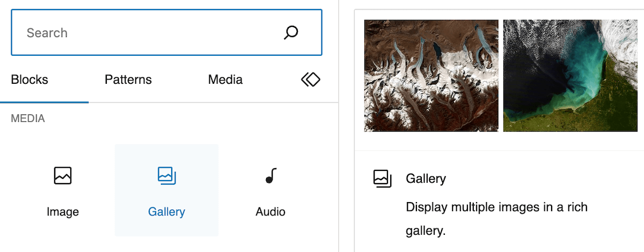Image resolution: width=644 pixels, height=252 pixels.
Task: Click the Image block label
Action: pos(63,212)
